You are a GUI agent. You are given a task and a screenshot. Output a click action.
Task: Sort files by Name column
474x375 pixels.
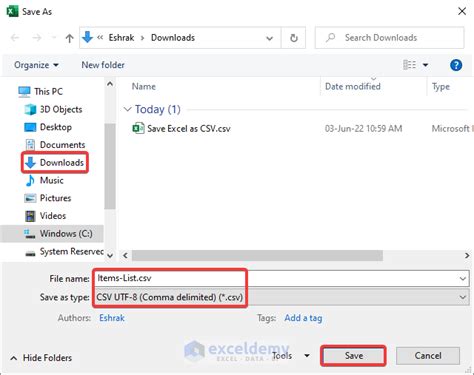coord(144,86)
